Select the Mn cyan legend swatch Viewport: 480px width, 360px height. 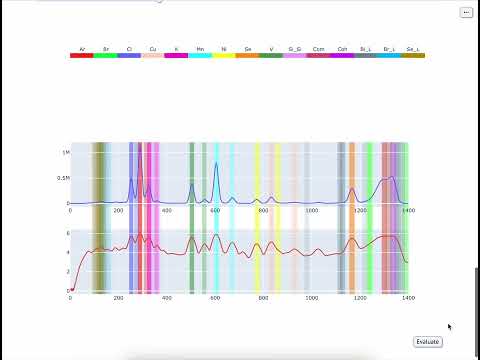click(x=200, y=56)
